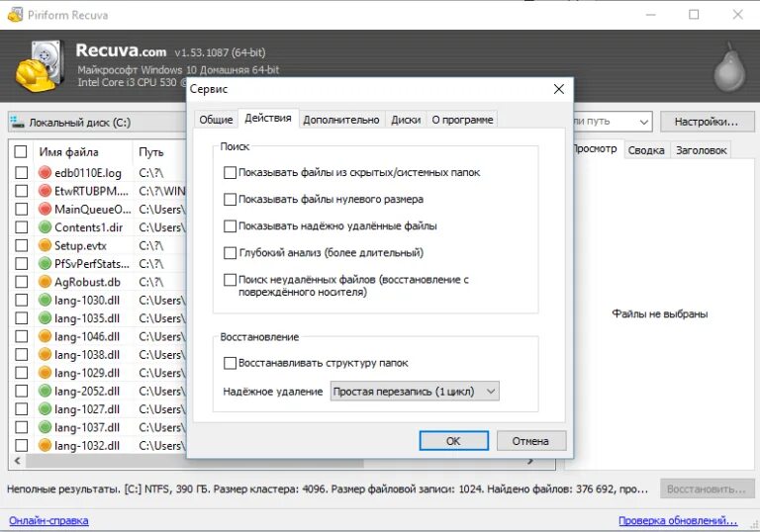Click green status icon of lang-1030.dll
Image resolution: width=760 pixels, height=532 pixels.
pyautogui.click(x=45, y=300)
